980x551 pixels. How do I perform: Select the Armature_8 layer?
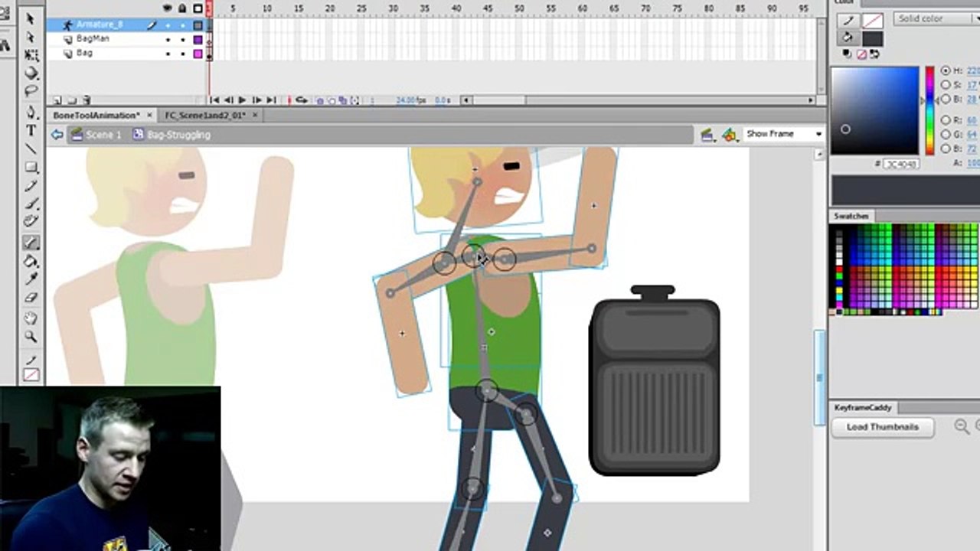pyautogui.click(x=98, y=24)
